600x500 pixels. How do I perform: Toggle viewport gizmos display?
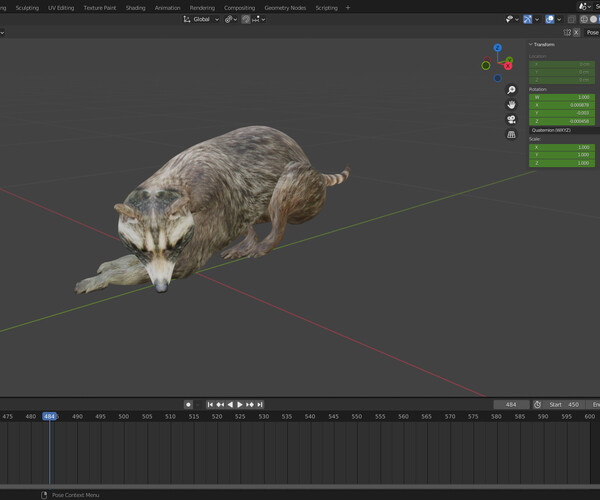528,19
